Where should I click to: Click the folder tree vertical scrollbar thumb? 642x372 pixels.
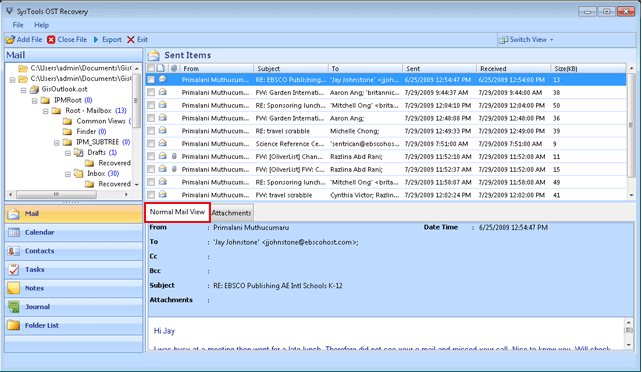coord(136,100)
